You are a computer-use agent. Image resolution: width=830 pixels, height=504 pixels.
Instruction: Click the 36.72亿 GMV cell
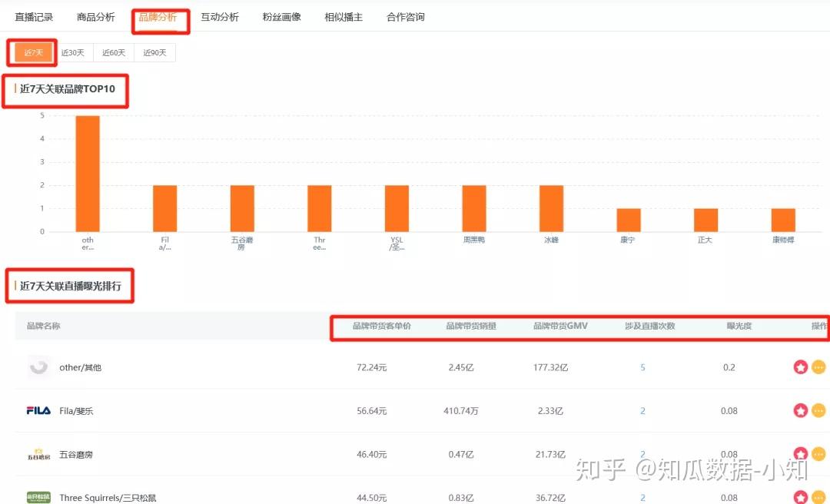[550, 498]
